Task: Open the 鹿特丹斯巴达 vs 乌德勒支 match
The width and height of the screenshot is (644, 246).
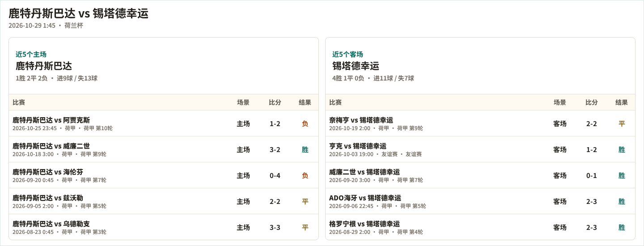Action: point(164,227)
